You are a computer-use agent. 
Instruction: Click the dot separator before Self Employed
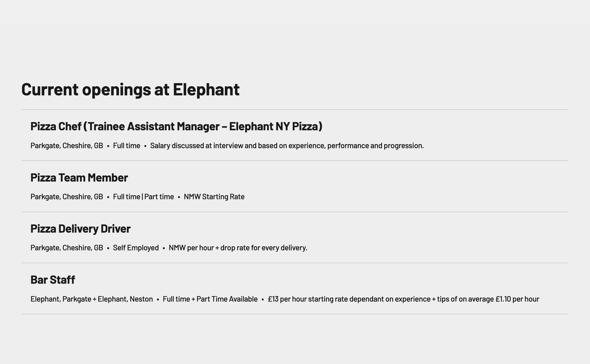tap(108, 248)
